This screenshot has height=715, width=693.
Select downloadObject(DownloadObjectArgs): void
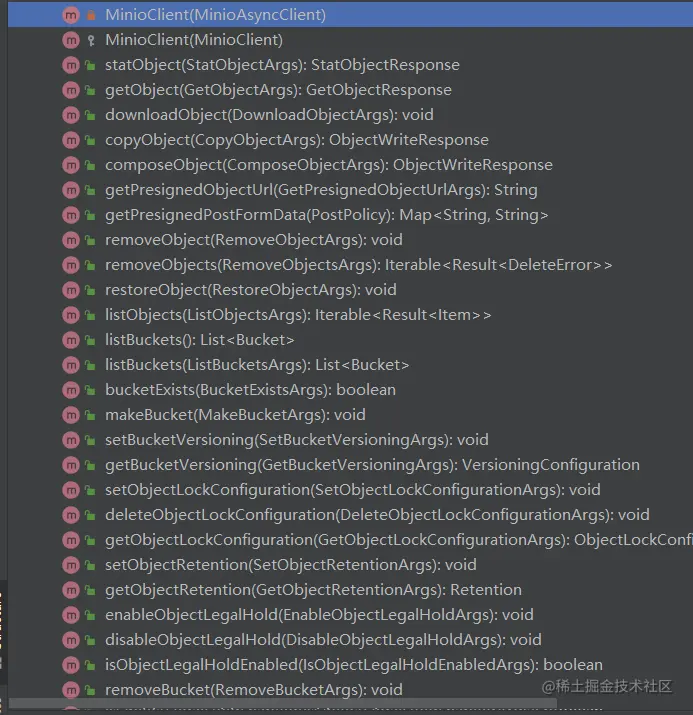269,115
